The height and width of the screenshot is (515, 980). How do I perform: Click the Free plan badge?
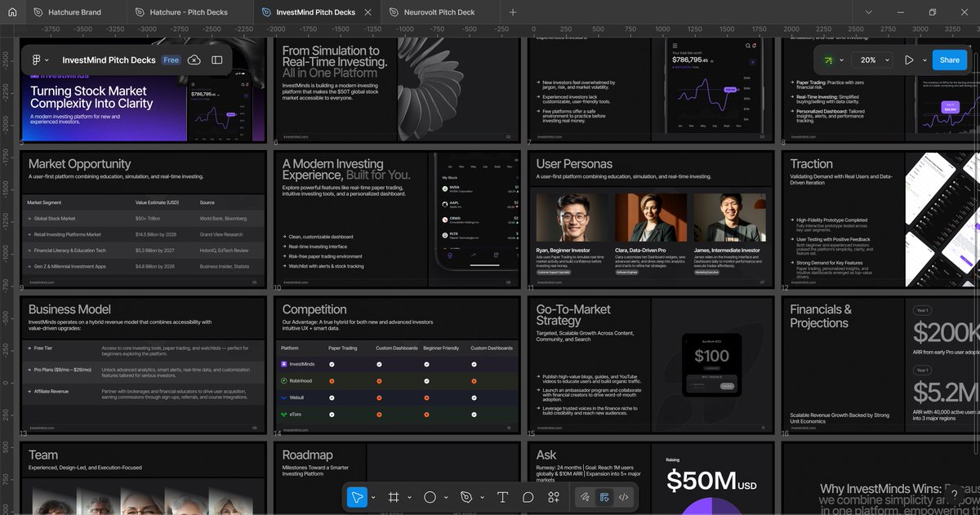tap(171, 60)
